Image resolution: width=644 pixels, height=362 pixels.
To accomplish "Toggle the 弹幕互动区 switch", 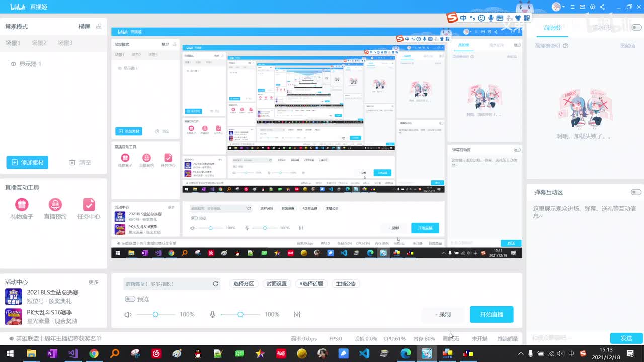I will click(x=636, y=192).
